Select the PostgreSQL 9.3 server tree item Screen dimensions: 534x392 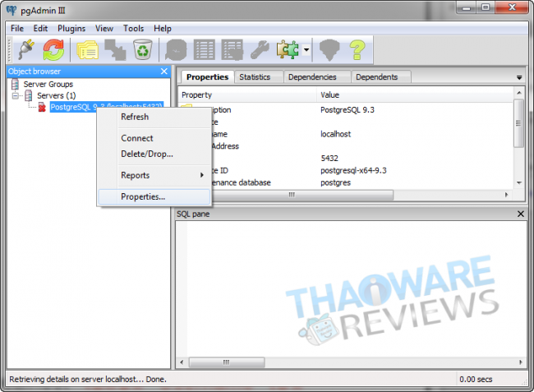tap(106, 107)
